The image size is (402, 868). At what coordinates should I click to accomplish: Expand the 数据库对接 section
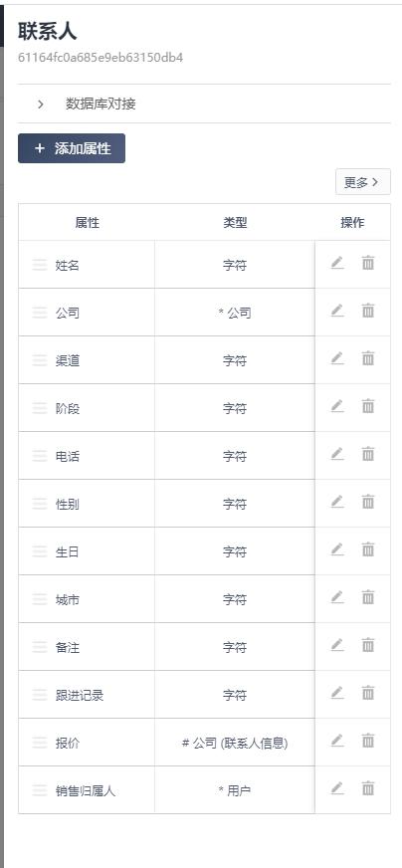pyautogui.click(x=41, y=105)
